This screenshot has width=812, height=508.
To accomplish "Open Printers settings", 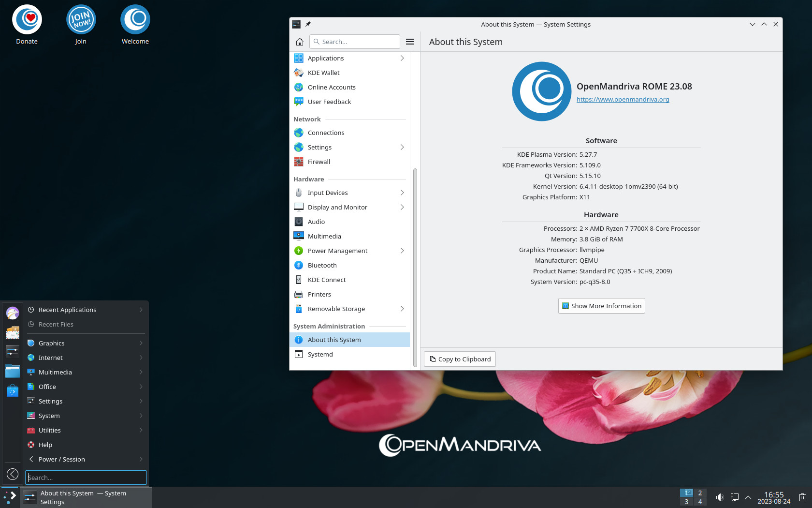I will click(x=349, y=294).
